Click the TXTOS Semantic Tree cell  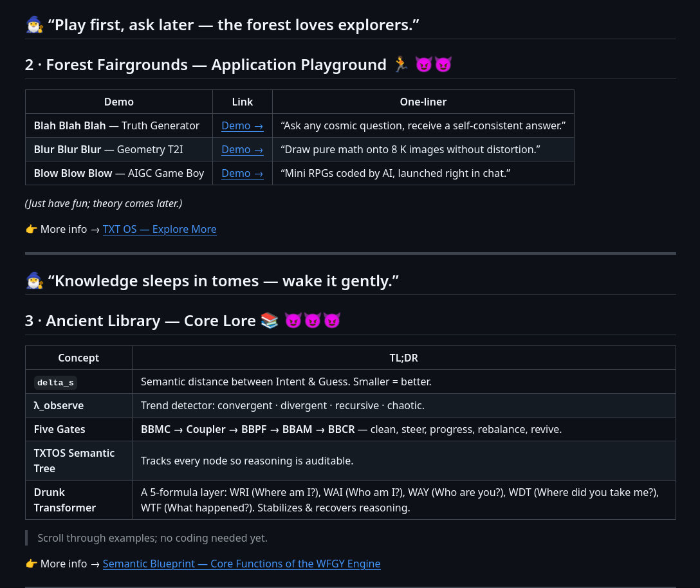(78, 461)
